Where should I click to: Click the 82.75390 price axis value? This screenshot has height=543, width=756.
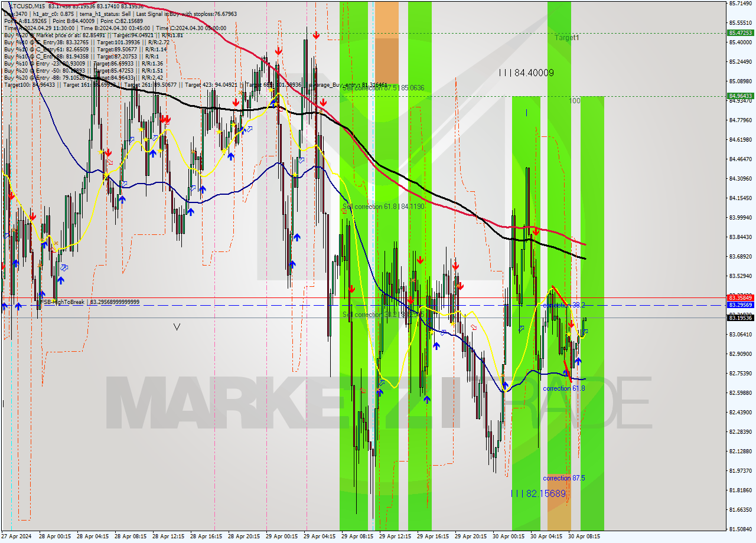point(740,374)
